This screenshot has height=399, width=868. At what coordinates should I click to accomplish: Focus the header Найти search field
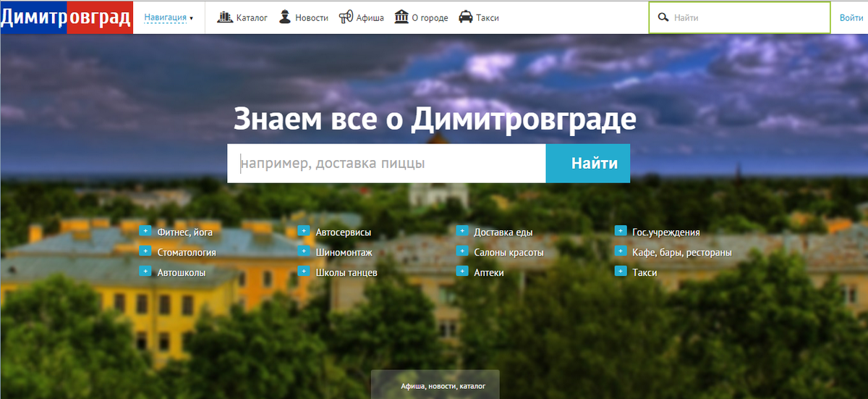(739, 17)
